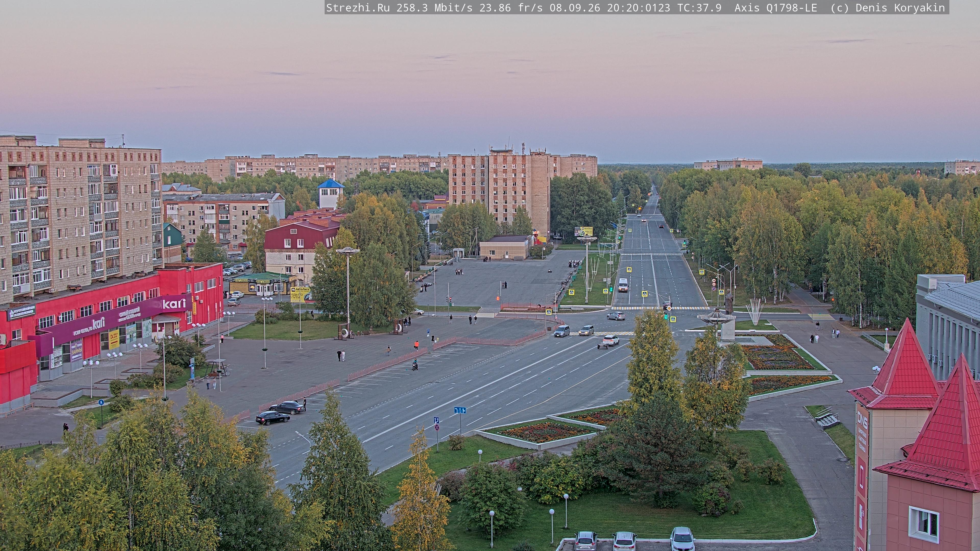Select the Axis Q1798-LE camera label
Screen dimensions: 980x551
[776, 8]
